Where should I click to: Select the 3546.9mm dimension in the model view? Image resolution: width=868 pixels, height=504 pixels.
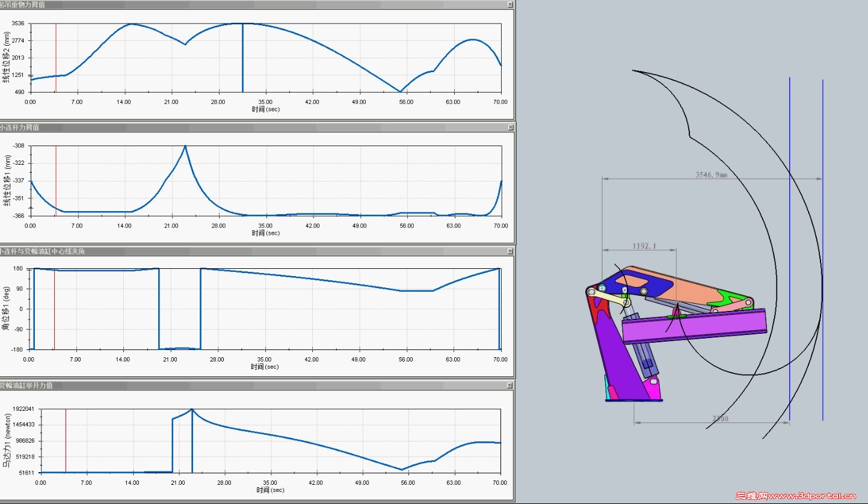(712, 175)
